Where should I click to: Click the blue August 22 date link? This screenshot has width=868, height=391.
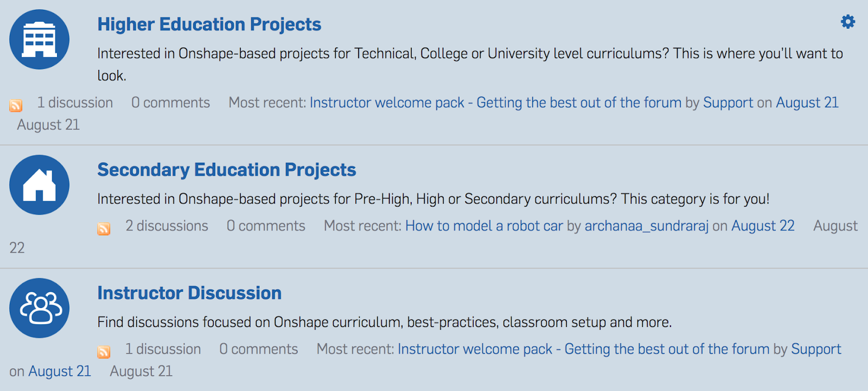tap(763, 226)
